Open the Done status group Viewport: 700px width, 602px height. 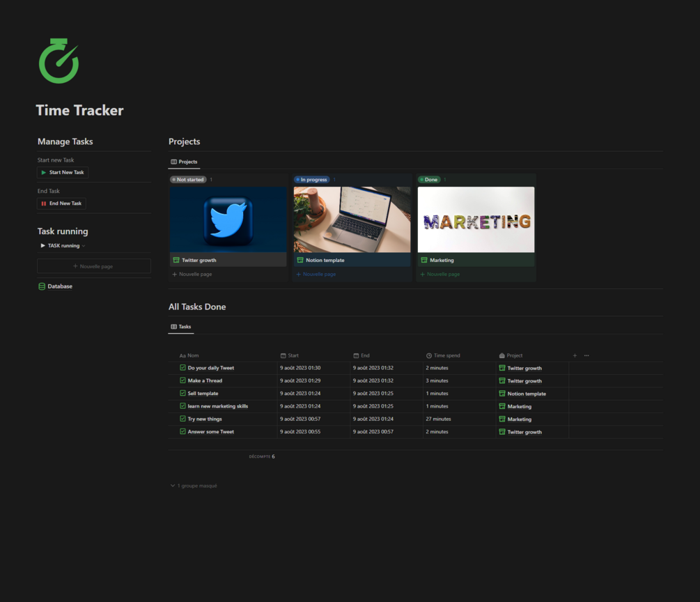coord(429,180)
